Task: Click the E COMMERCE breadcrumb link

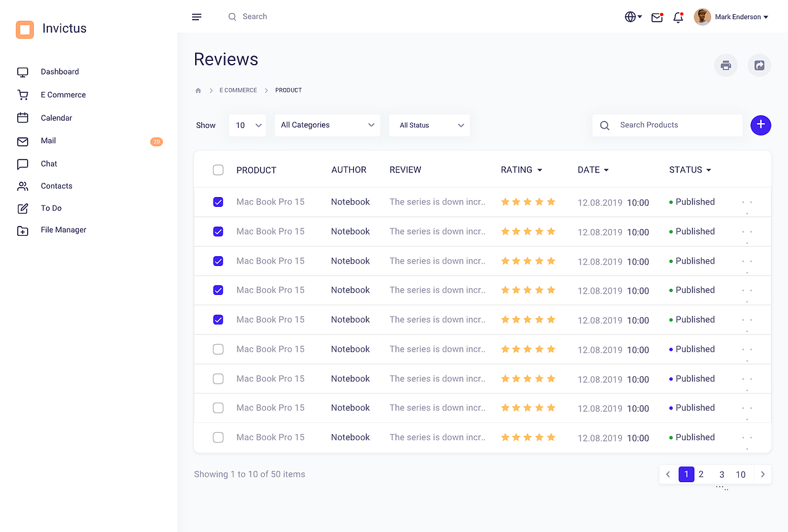Action: point(238,91)
